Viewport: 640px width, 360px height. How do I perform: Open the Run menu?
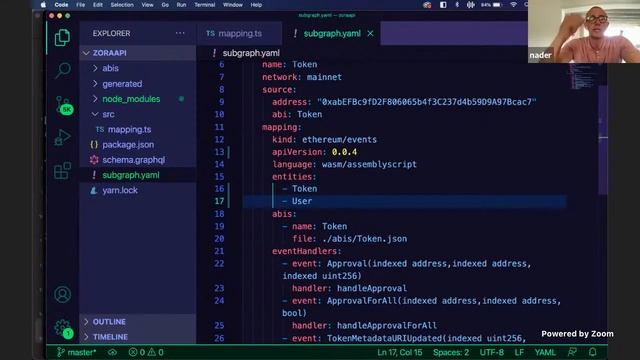tap(181, 5)
